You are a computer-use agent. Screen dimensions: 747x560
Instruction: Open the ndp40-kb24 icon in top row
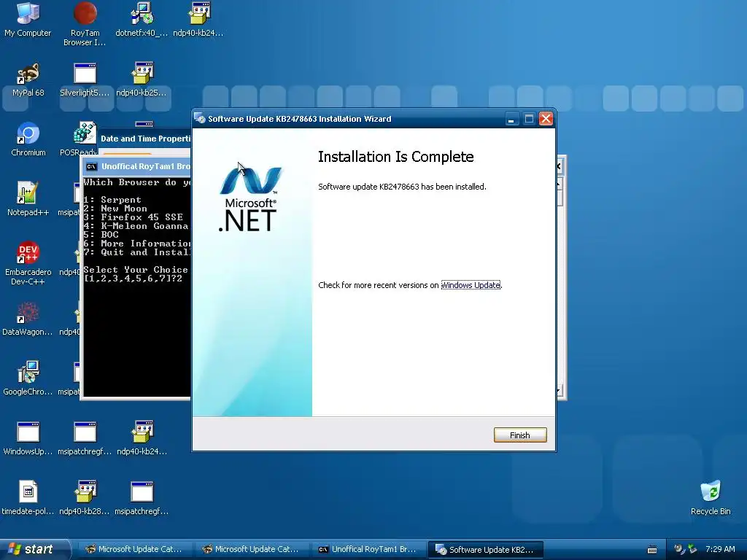click(198, 19)
